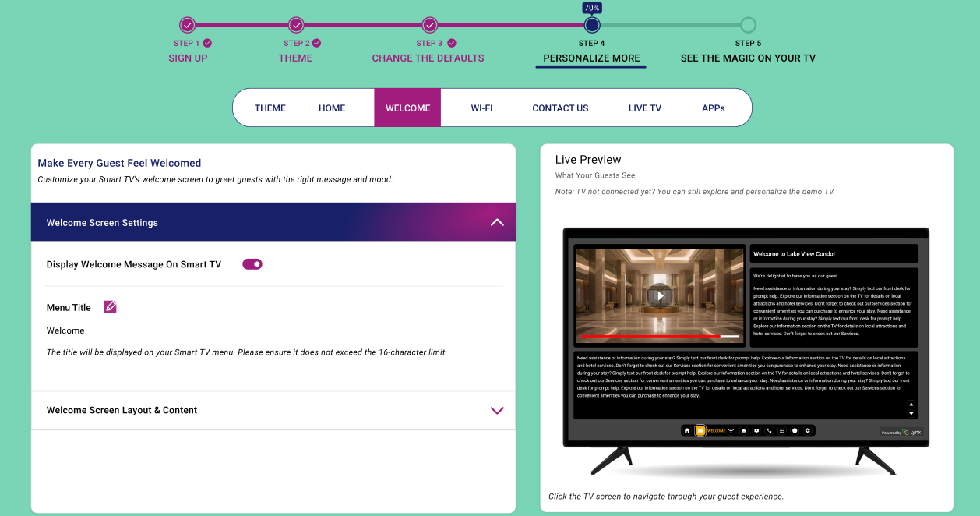Click the Step 1 checkmark circle
980x516 pixels.
click(188, 25)
